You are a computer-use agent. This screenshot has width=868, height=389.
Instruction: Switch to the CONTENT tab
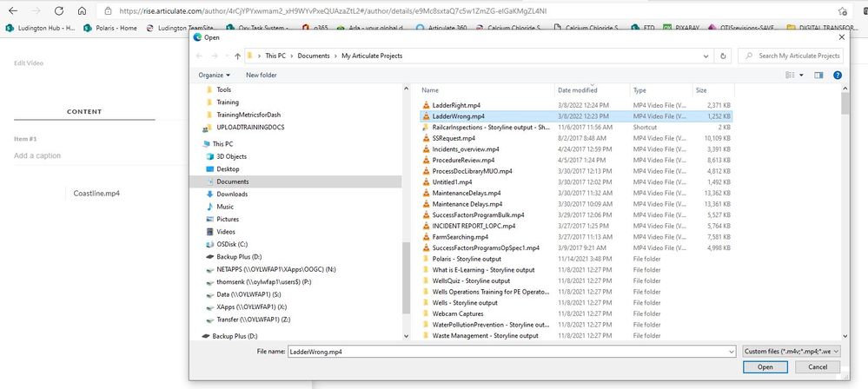click(x=84, y=112)
